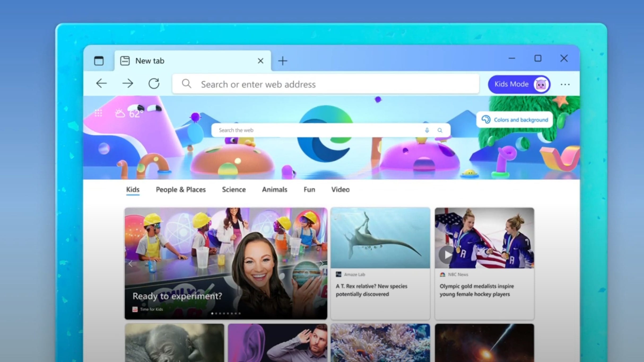The image size is (644, 362).
Task: Click the voice search microphone icon
Action: tap(427, 130)
